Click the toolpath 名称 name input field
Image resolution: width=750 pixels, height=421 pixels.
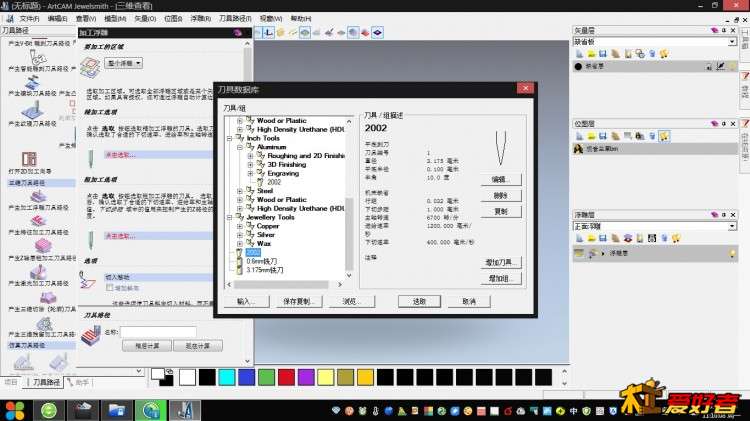[x=158, y=332]
